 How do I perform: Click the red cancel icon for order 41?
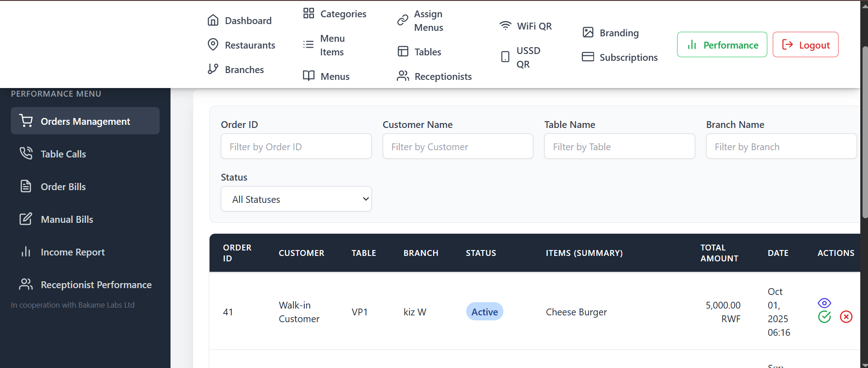[x=846, y=317]
